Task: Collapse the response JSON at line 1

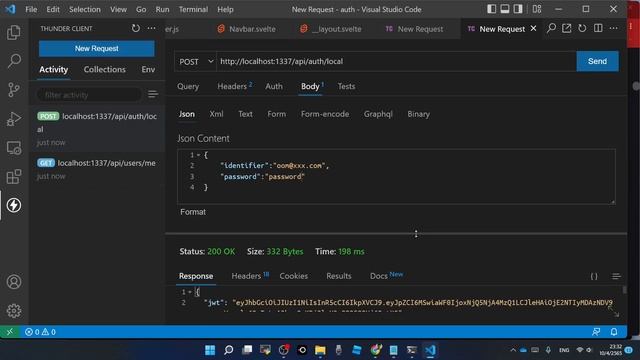Action: (190, 292)
